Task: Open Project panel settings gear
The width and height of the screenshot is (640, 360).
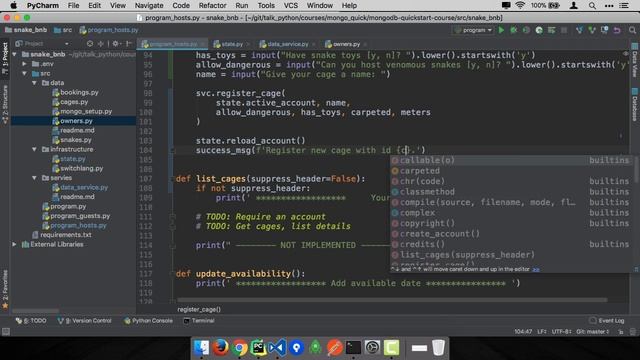Action: (x=116, y=44)
